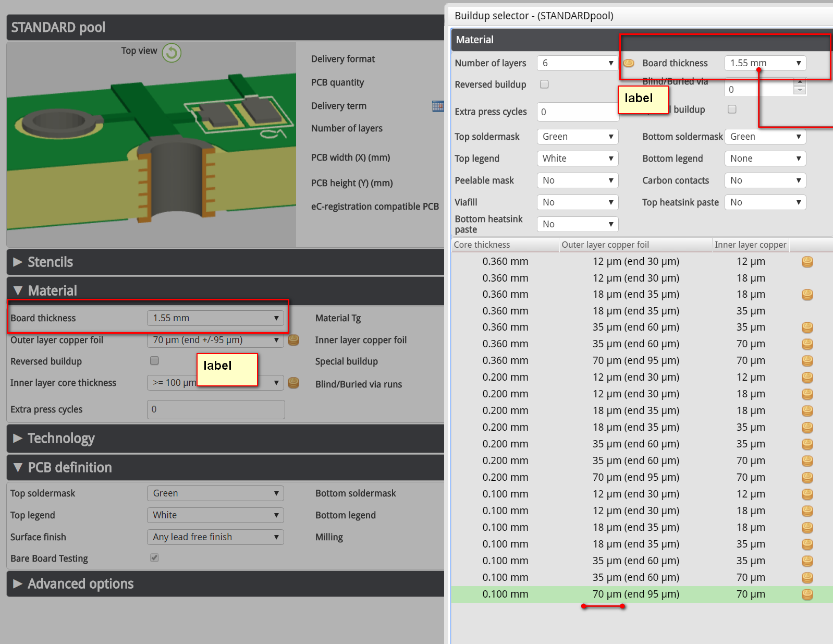Click the Inner layer copper column header
833x644 pixels.
[x=751, y=245]
